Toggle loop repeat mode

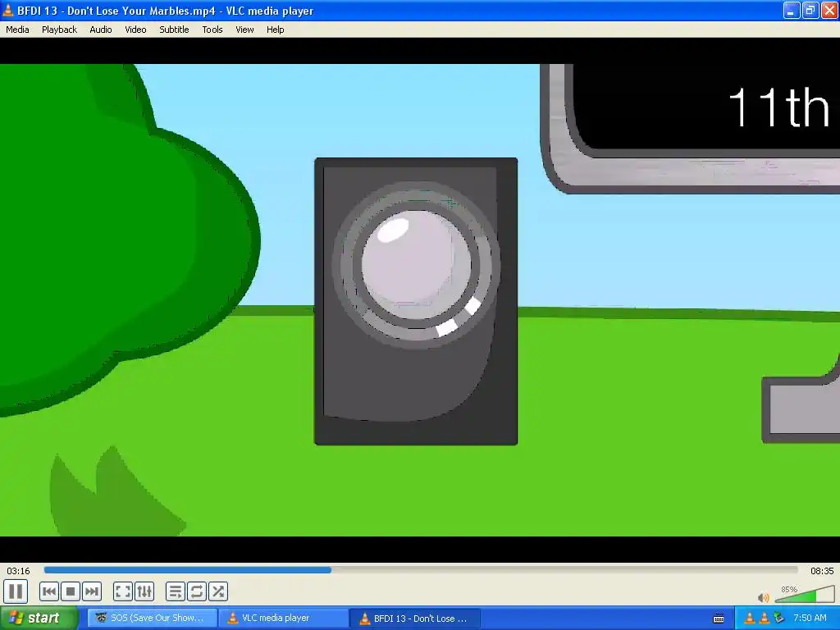[197, 591]
